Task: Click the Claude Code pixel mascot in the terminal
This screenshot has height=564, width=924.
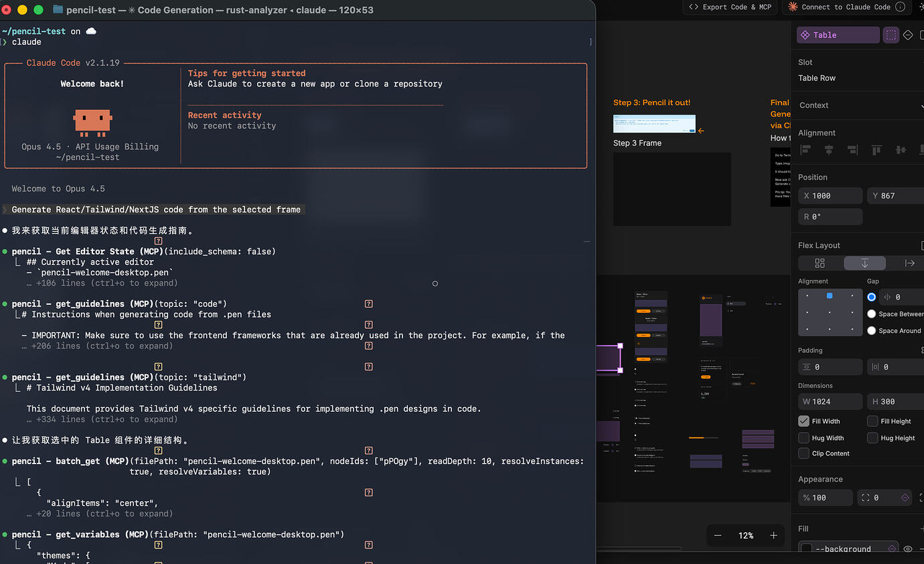Action: 92,123
